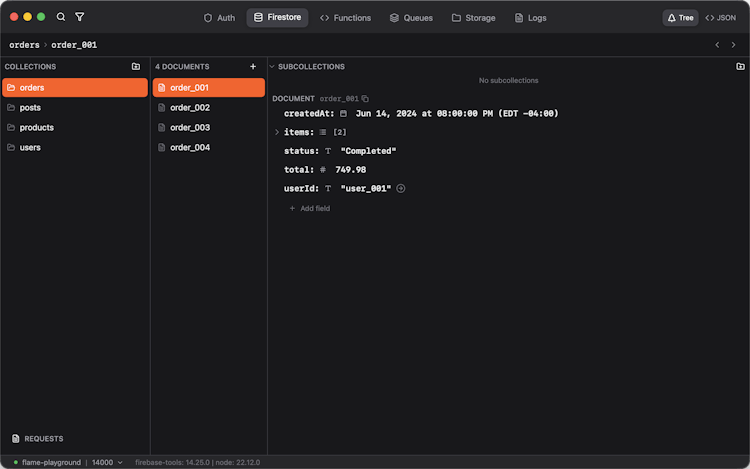Select the products collection
This screenshot has height=469, width=750.
coord(37,127)
